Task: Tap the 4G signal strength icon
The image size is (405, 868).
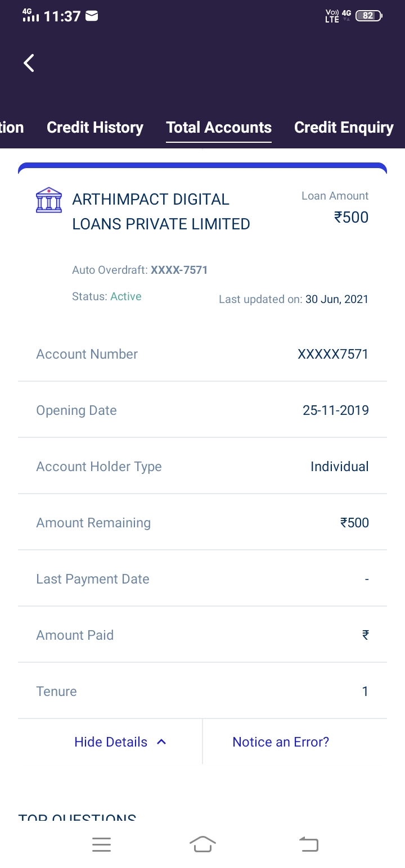Action: (x=30, y=15)
